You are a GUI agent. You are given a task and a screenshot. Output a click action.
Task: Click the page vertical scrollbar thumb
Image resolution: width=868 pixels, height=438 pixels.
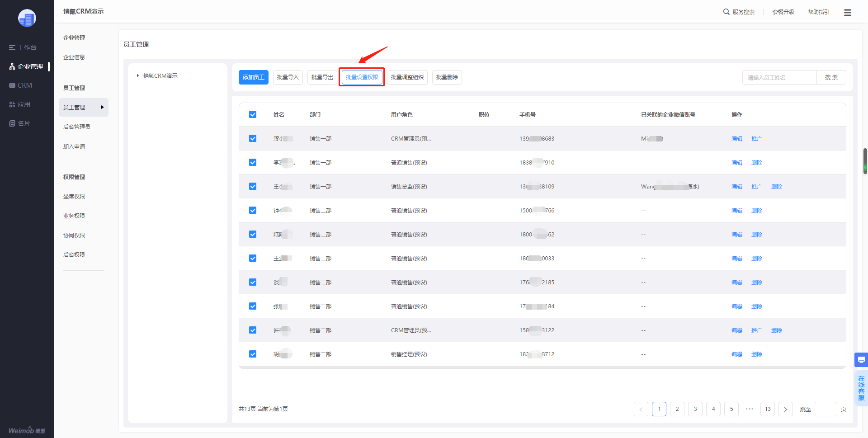(865, 161)
